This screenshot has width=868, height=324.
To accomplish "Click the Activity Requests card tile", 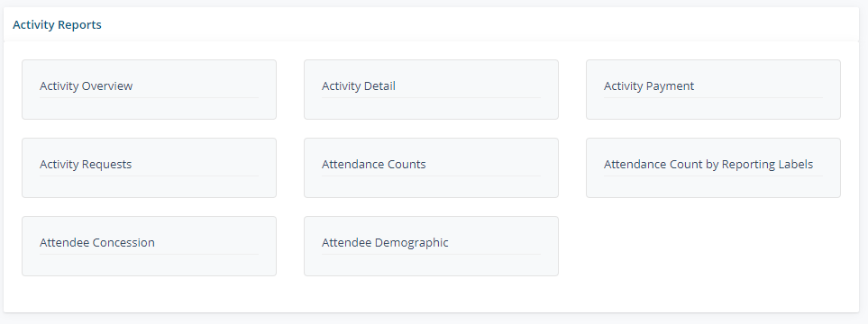I will pos(149,167).
